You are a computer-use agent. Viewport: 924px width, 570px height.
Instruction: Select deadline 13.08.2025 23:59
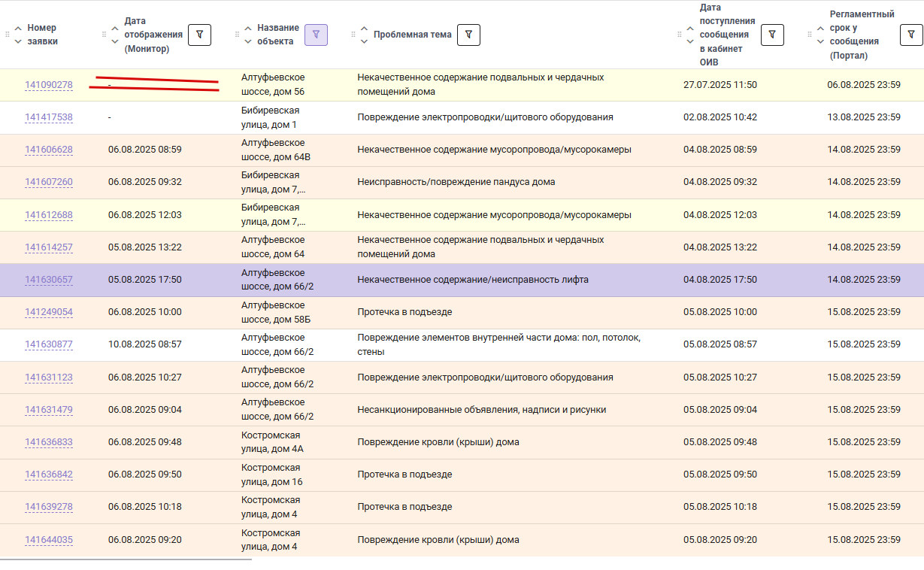point(864,117)
